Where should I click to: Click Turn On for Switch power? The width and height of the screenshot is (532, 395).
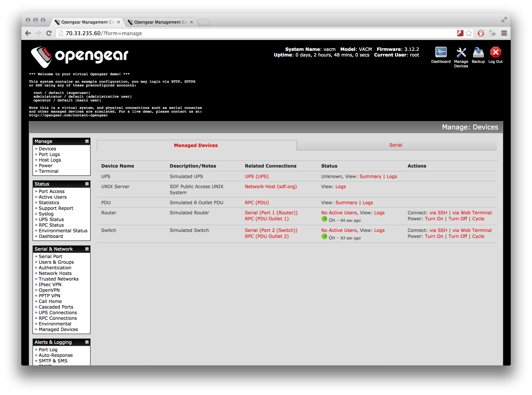coord(434,236)
